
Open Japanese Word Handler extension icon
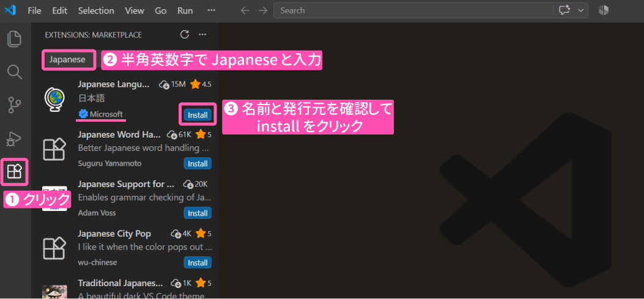tap(55, 149)
